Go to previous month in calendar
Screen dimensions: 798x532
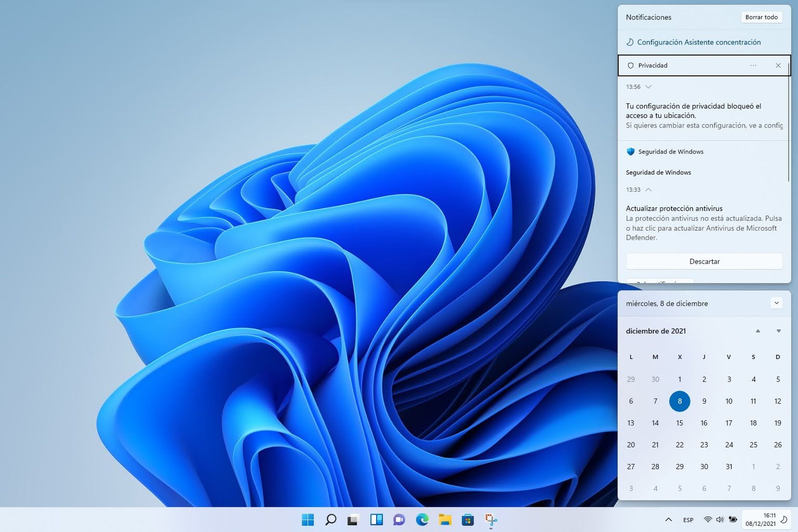point(758,331)
